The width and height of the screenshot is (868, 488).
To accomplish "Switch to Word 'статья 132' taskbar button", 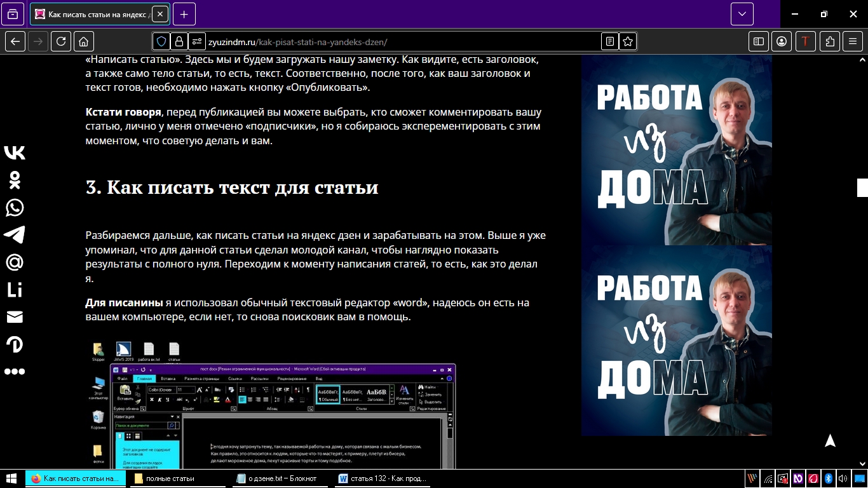I will tap(384, 478).
